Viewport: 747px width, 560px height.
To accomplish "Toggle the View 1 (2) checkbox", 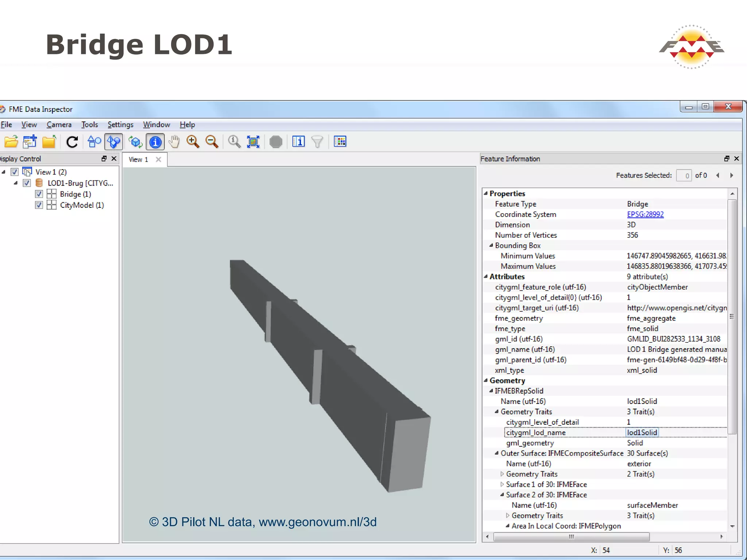I will [15, 172].
